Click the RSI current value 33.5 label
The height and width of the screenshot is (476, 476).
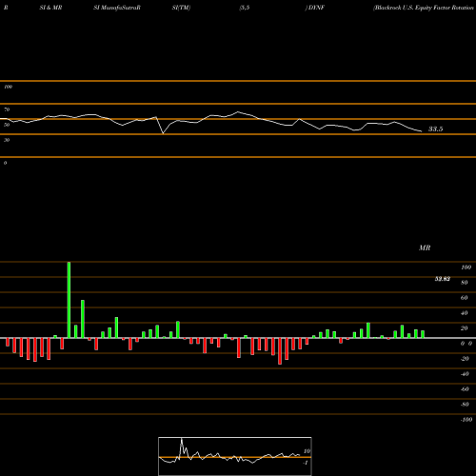point(435,129)
